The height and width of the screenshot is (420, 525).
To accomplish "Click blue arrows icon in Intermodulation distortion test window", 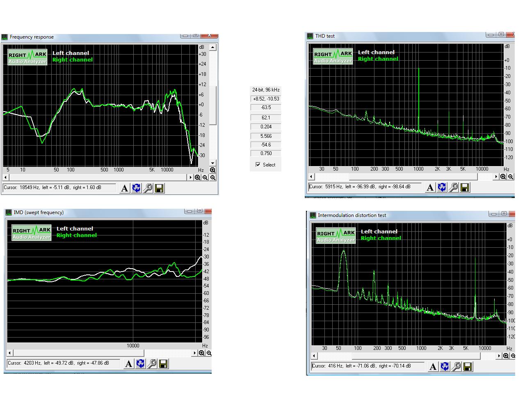I will (x=445, y=367).
